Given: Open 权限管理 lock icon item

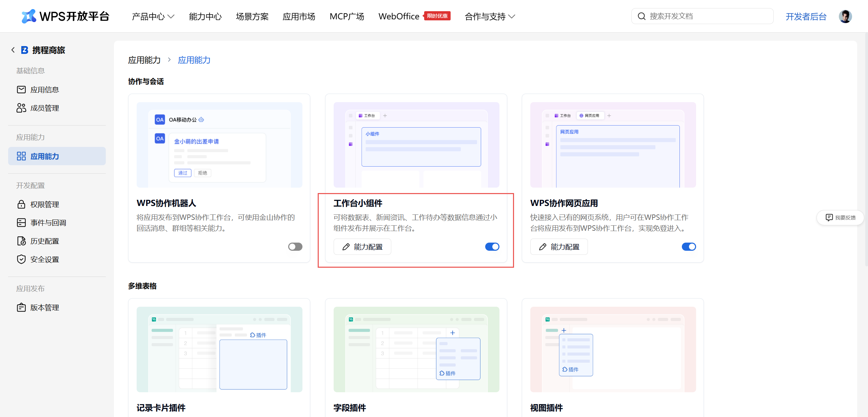Looking at the screenshot, I should tap(38, 204).
